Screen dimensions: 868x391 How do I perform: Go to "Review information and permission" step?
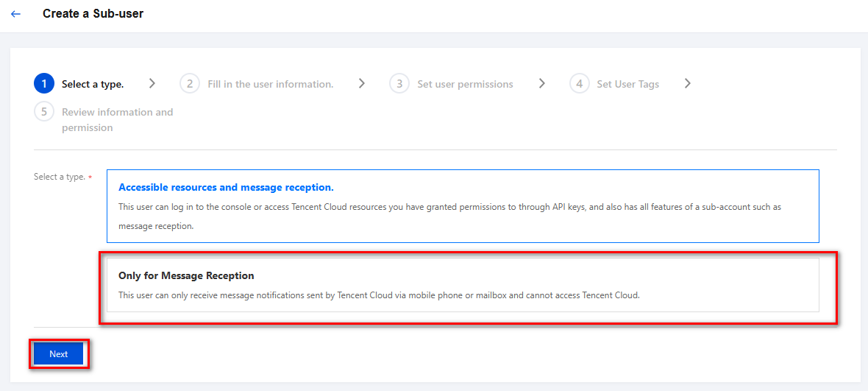pos(117,120)
